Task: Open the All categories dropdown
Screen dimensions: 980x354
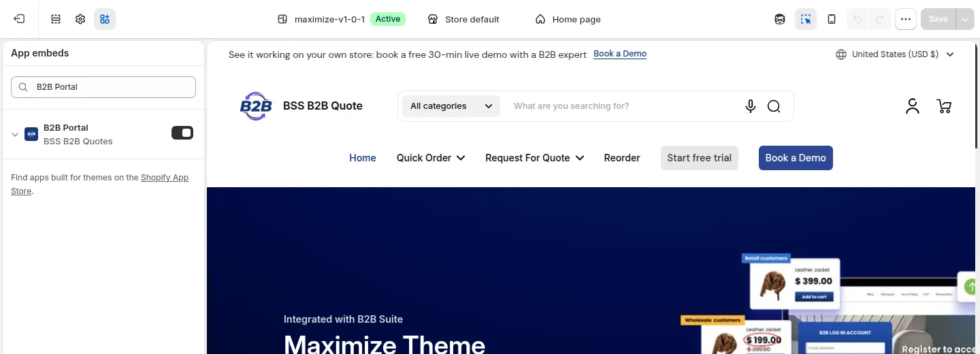Action: pos(451,106)
